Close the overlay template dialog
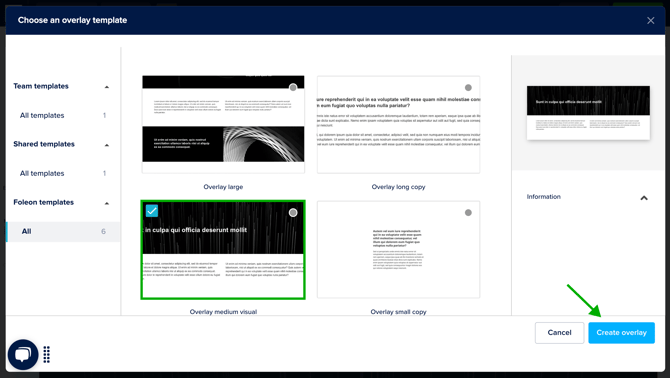Screen dimensions: 670x378 (650, 21)
